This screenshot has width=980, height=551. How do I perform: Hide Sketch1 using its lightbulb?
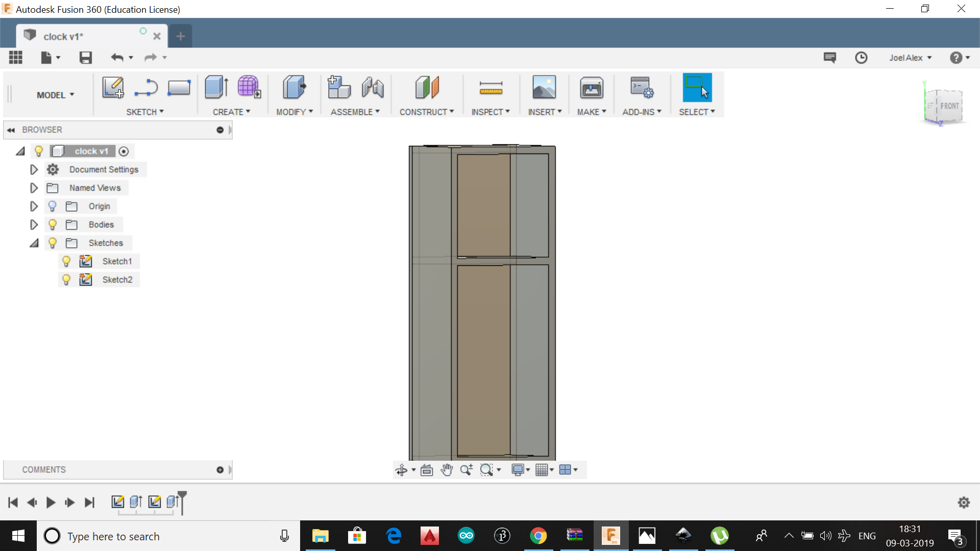coord(66,261)
